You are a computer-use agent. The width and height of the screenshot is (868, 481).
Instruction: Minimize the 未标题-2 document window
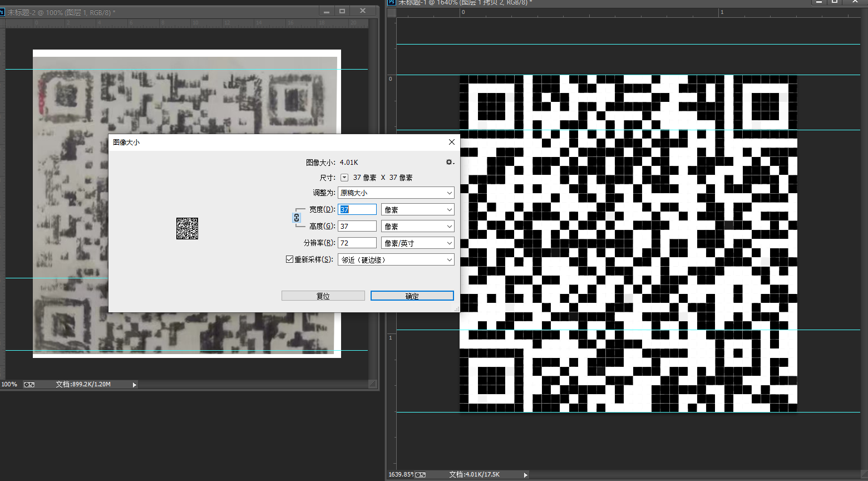coord(327,11)
